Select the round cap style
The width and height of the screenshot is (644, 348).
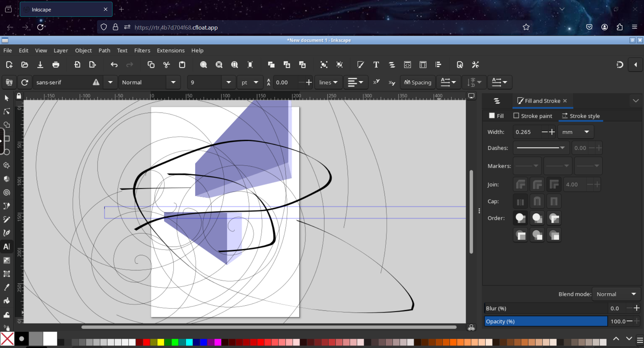pyautogui.click(x=537, y=202)
